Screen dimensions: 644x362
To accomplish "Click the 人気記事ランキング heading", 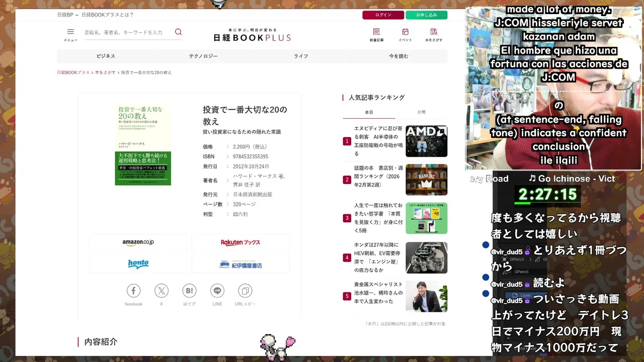I will tap(377, 98).
